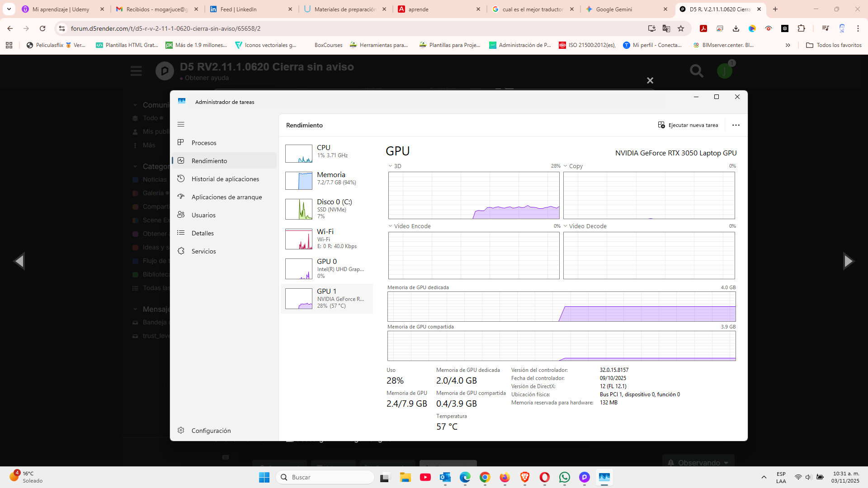Go to the Usuarios section

tap(203, 215)
